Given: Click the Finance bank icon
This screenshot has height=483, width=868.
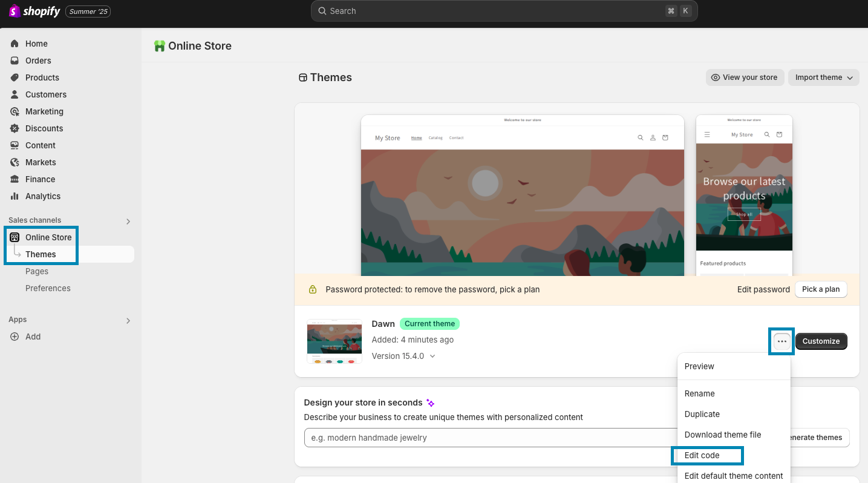Looking at the screenshot, I should click(15, 179).
